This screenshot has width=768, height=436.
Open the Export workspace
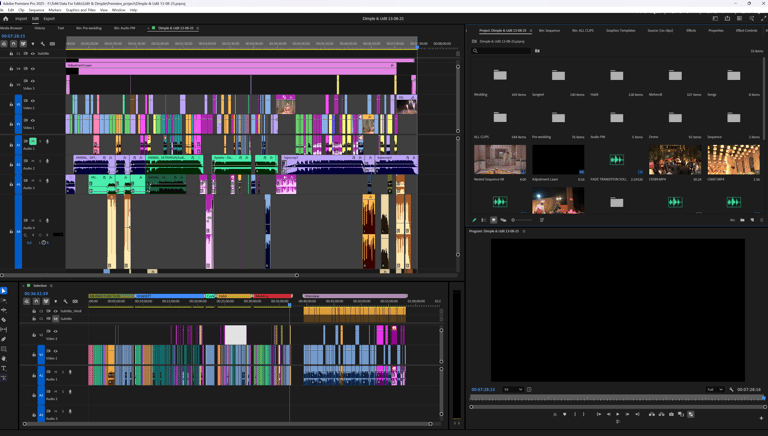(48, 18)
